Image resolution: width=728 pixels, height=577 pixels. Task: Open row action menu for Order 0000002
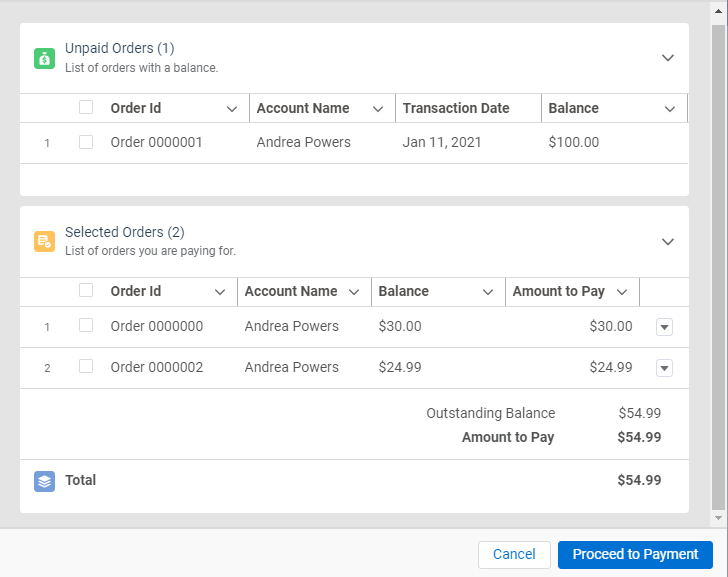click(x=664, y=368)
